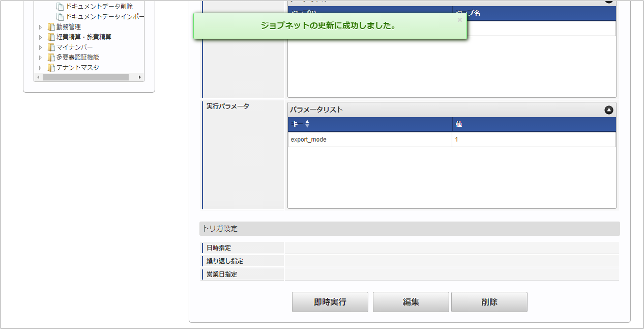Select value cell 1 of export_mode
The width and height of the screenshot is (644, 329).
click(534, 140)
